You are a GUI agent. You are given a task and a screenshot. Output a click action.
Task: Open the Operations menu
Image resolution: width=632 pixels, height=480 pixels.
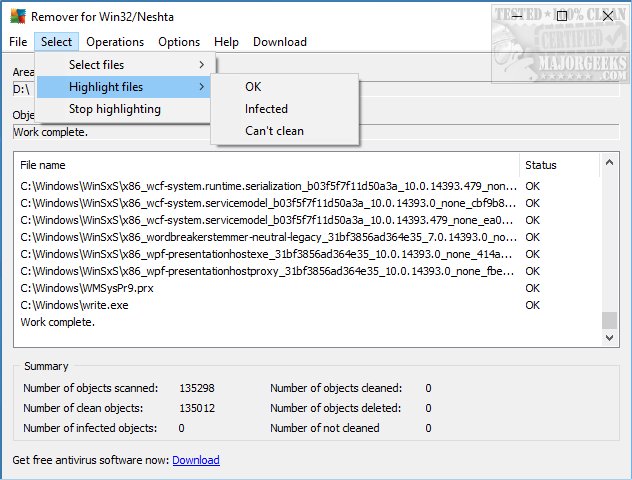[x=115, y=42]
